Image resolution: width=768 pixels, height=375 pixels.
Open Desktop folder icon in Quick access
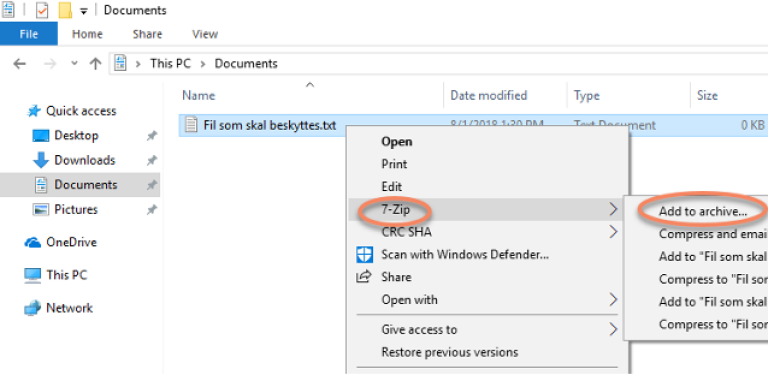click(x=41, y=136)
